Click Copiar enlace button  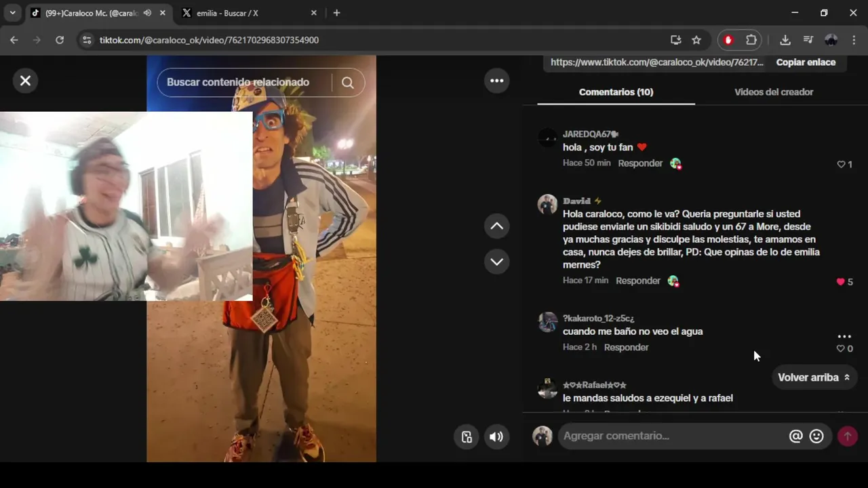click(806, 62)
